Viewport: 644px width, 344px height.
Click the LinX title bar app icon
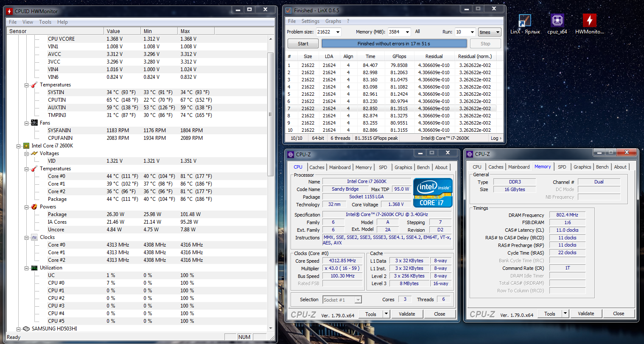pyautogui.click(x=288, y=11)
